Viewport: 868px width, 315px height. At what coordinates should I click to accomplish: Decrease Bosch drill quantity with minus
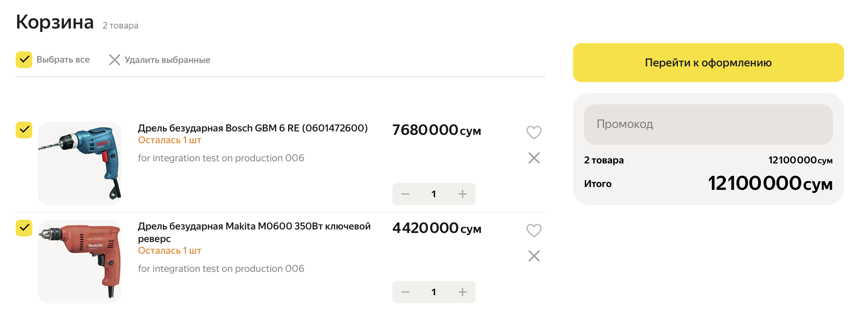pyautogui.click(x=405, y=194)
